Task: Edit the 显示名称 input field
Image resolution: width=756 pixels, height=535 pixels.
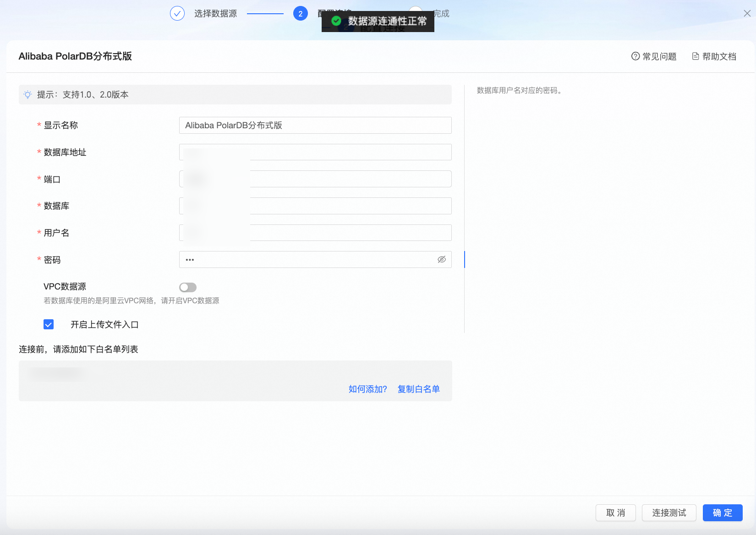Action: (x=315, y=125)
